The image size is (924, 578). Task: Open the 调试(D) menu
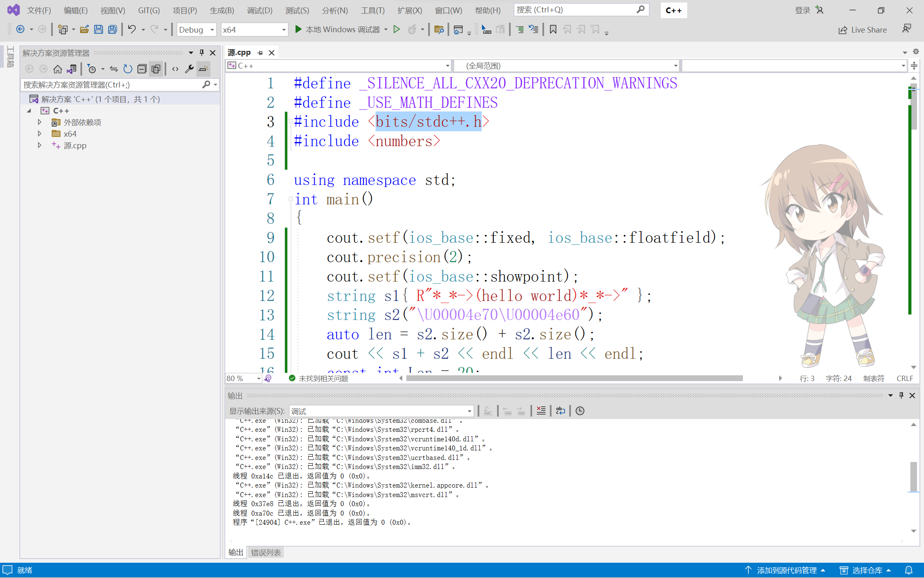[x=260, y=10]
